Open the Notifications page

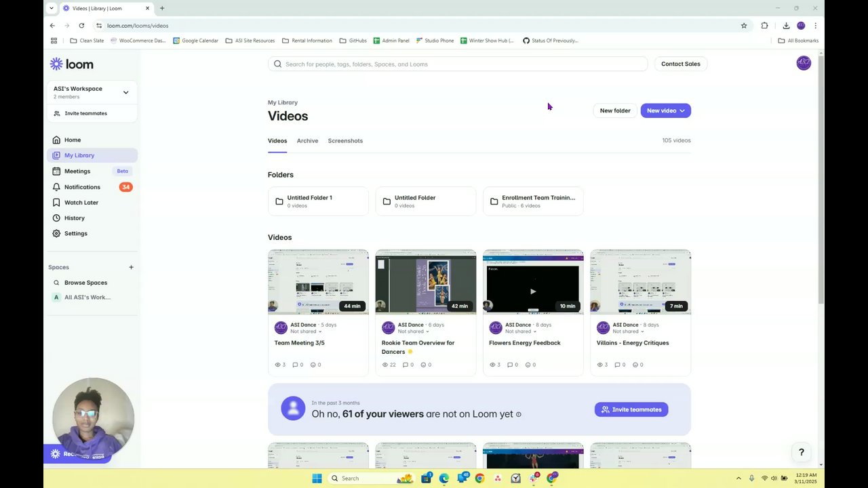click(x=92, y=187)
